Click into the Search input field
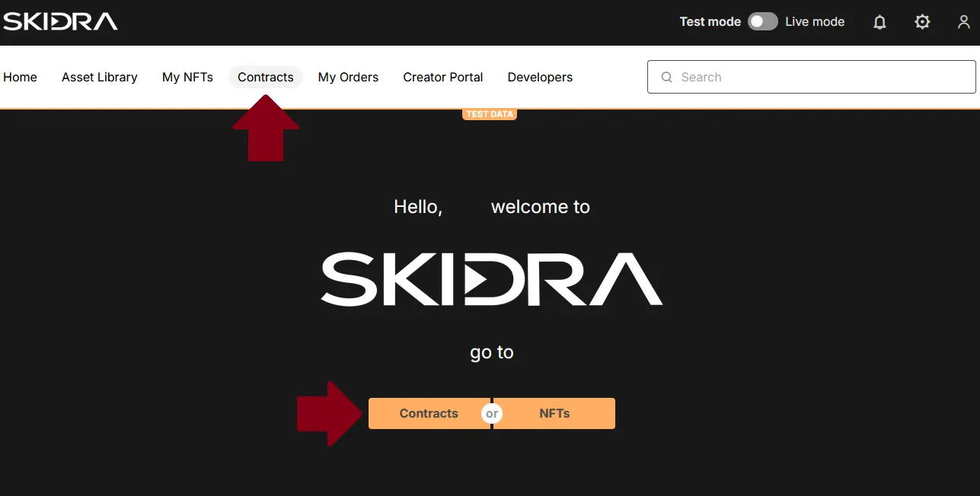The image size is (980, 496). pyautogui.click(x=812, y=77)
